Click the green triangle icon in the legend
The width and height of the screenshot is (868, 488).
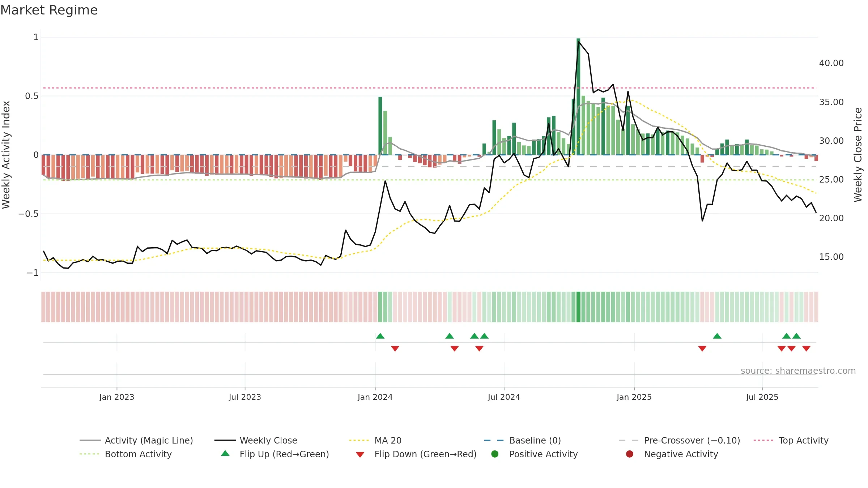pos(225,453)
